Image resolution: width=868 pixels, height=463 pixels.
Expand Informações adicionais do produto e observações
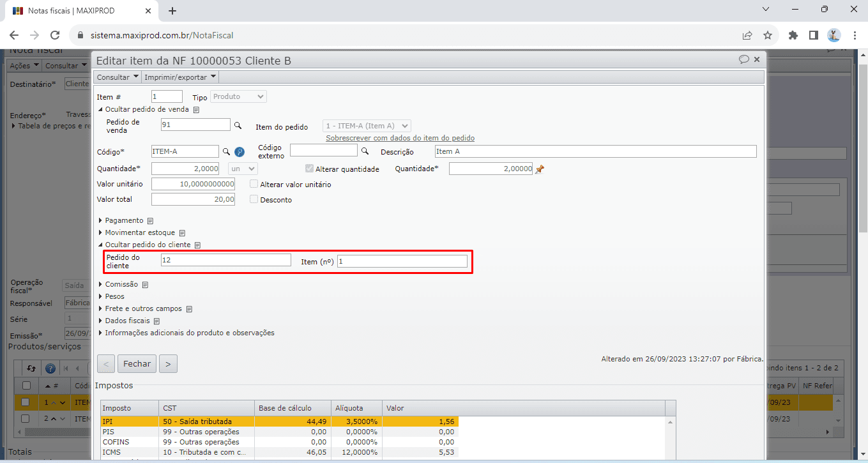tap(186, 333)
